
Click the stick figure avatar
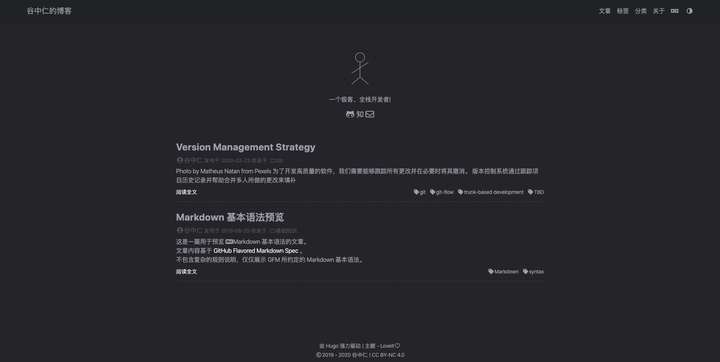coord(360,68)
